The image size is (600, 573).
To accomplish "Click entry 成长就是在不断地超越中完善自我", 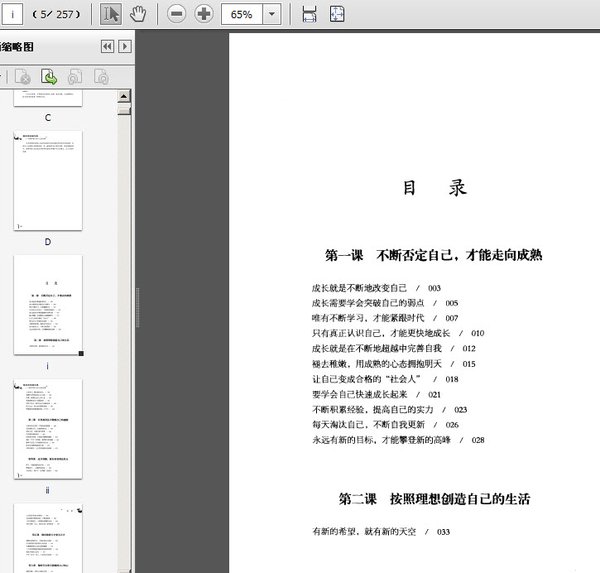I will (394, 348).
